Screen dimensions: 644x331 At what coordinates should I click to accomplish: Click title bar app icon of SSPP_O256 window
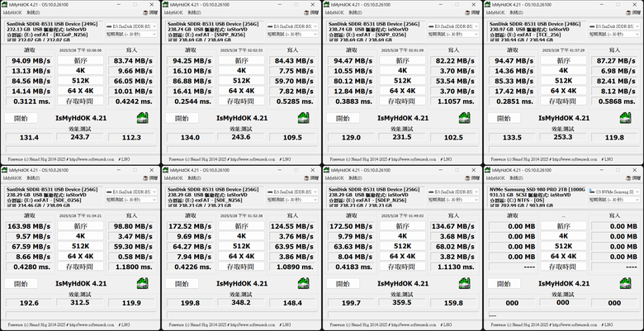327,4
